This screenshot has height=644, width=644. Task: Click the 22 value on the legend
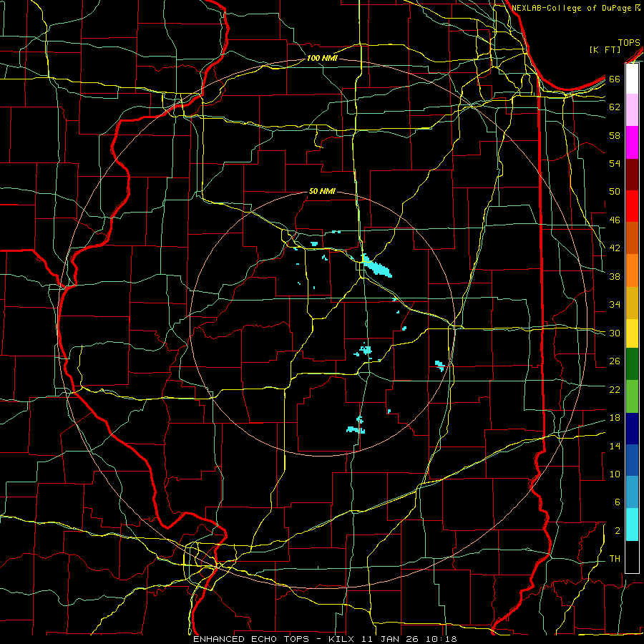pyautogui.click(x=615, y=389)
